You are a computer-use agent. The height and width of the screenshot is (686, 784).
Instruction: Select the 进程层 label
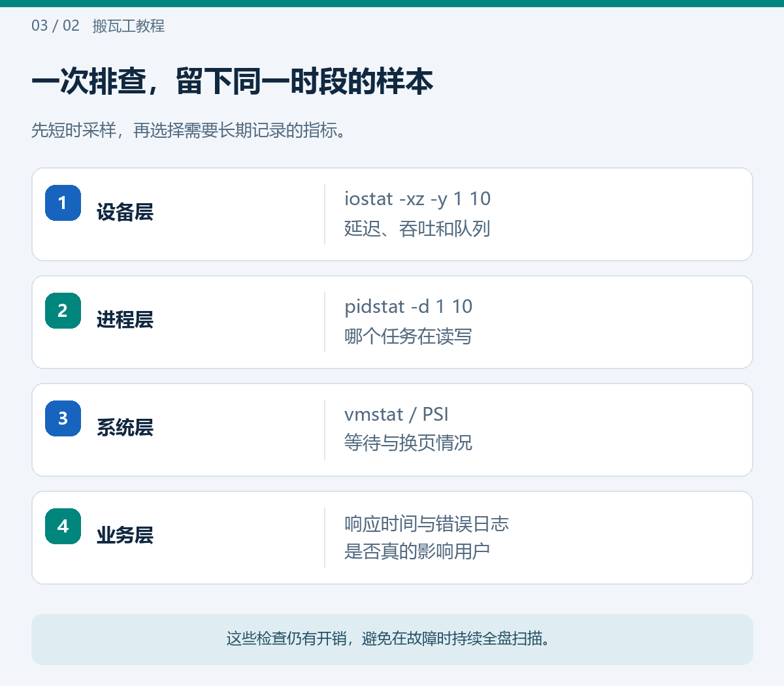point(125,320)
